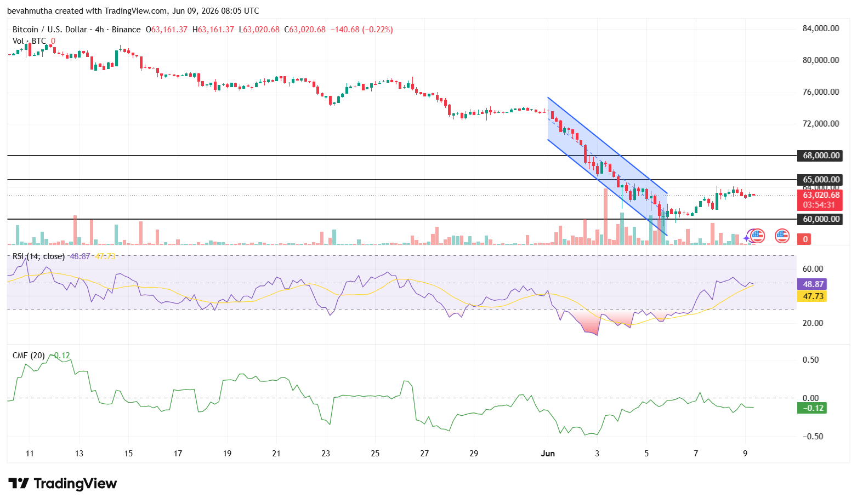Click the bevahmutha attribution header text

tap(133, 11)
